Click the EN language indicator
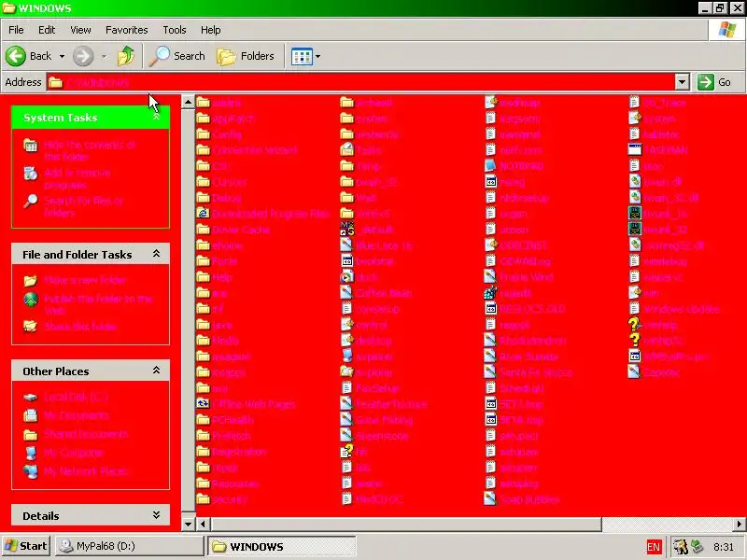 654,547
